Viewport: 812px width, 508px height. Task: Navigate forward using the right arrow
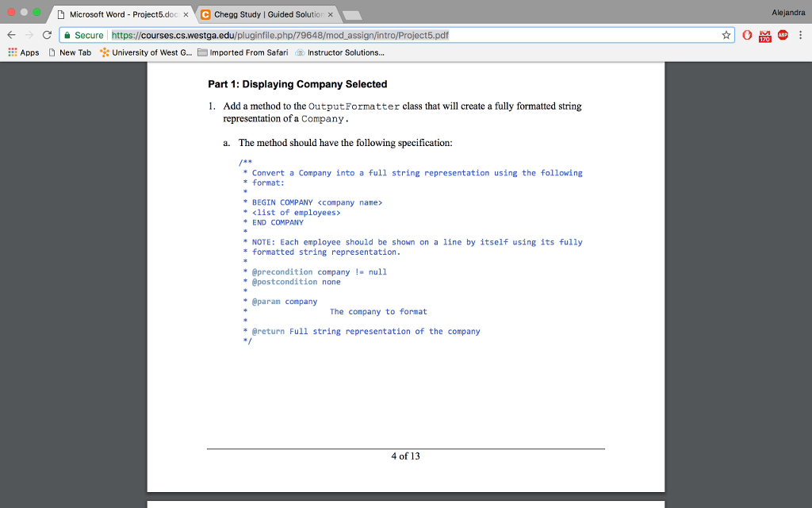tap(29, 35)
